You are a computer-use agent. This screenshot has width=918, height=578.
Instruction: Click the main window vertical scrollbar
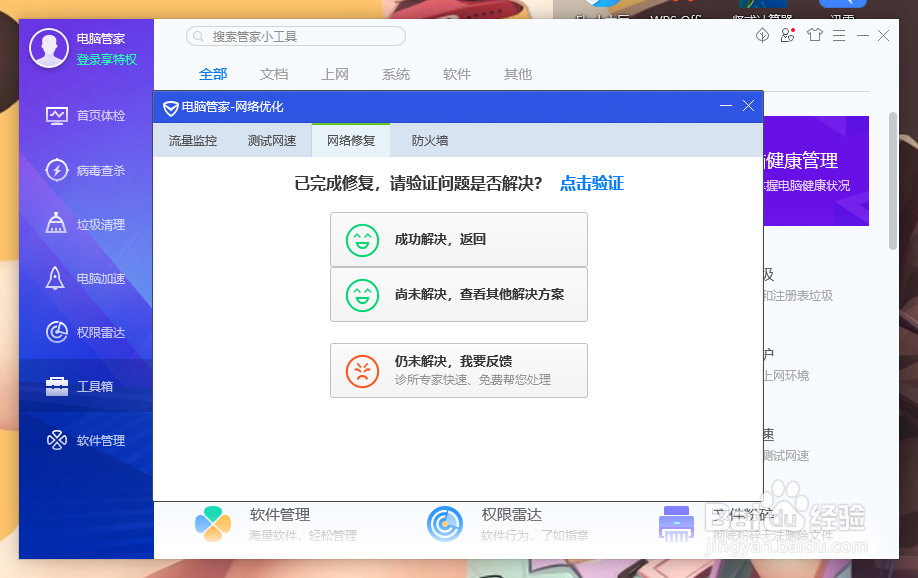click(893, 181)
